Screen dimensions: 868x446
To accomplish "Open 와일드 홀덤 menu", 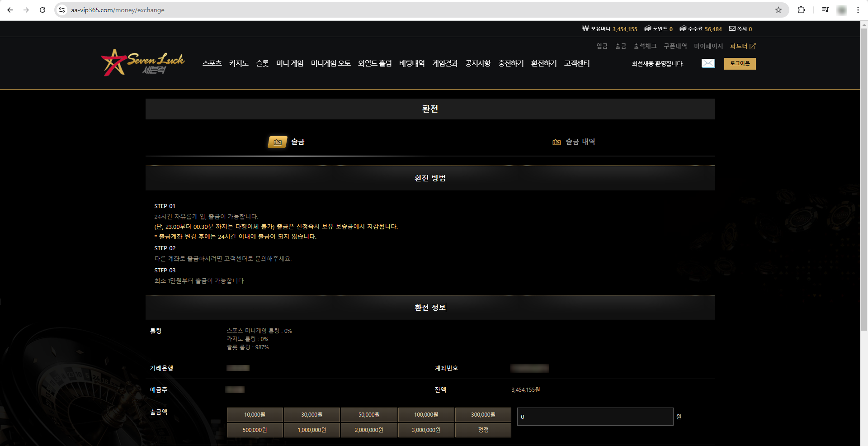I will coord(375,63).
